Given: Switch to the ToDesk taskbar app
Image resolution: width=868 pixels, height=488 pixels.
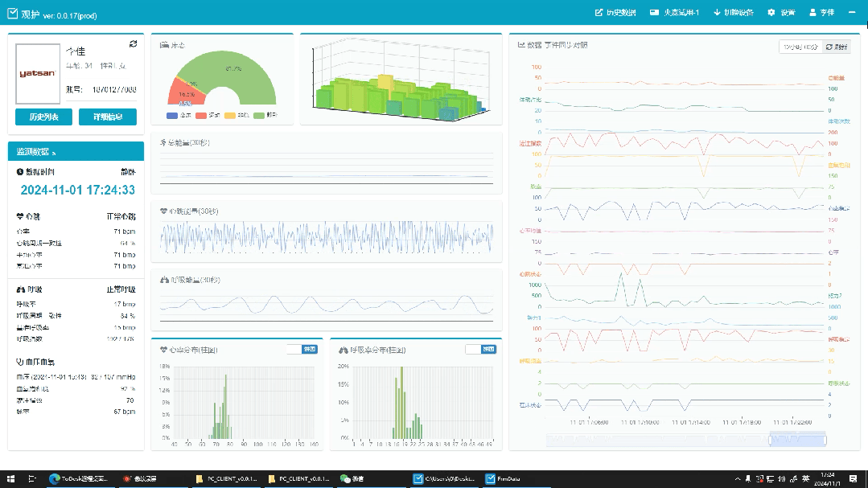Looking at the screenshot, I should point(79,479).
